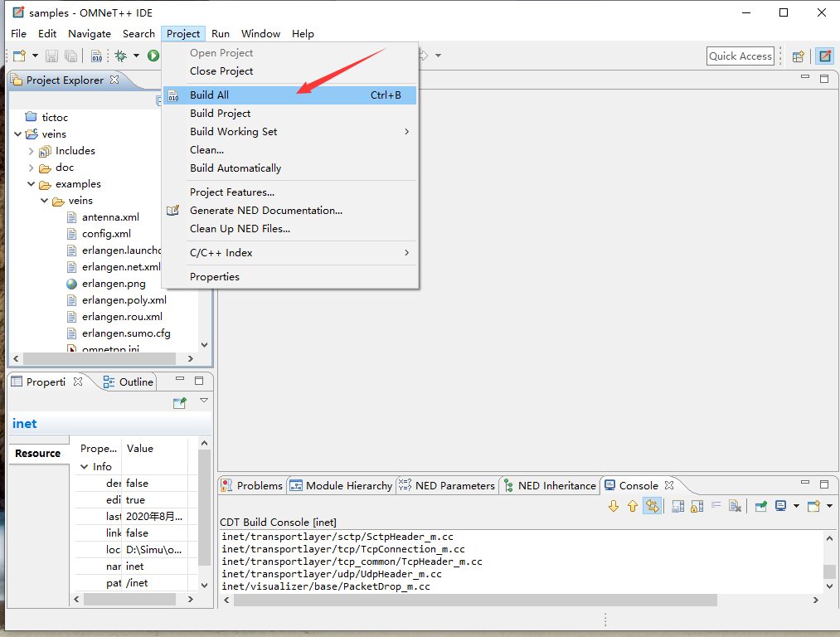840x637 pixels.
Task: Open Project Features... dialog
Action: [x=290, y=192]
